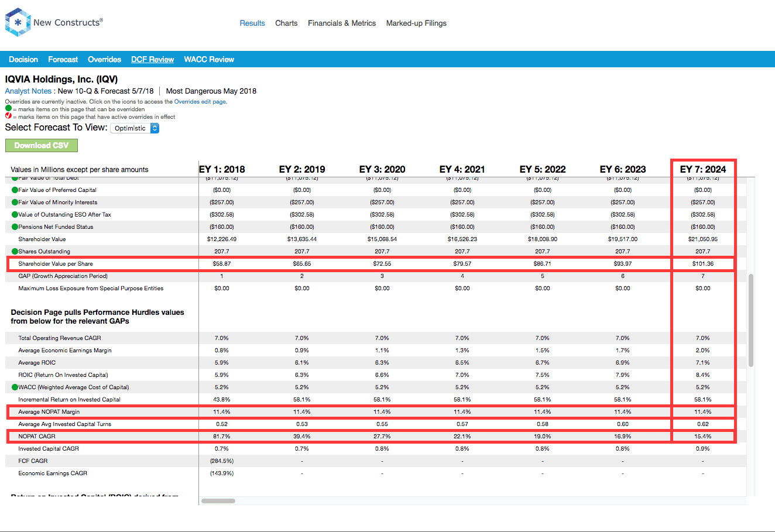
Task: Click the vertical table scrollbar thumb
Action: point(751,321)
